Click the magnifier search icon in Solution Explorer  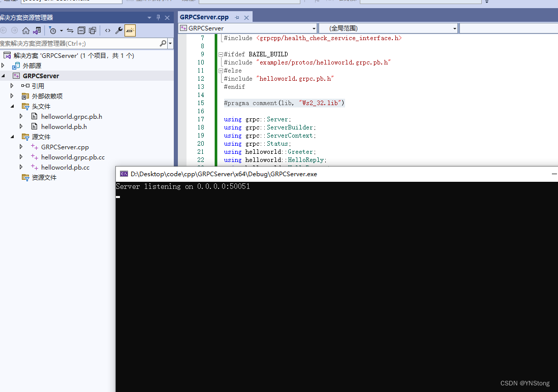(x=163, y=43)
